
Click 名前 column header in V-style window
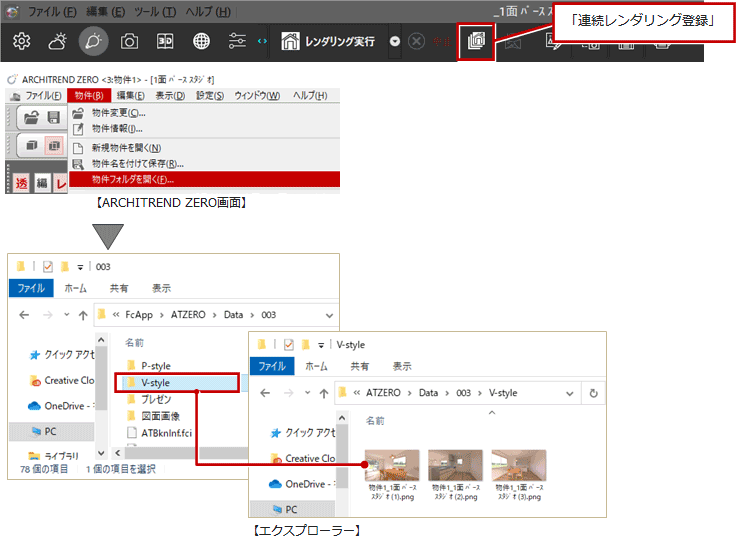tap(375, 421)
